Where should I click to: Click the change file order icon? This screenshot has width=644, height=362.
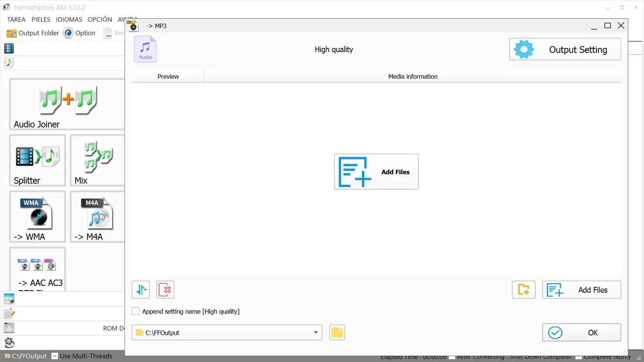140,290
